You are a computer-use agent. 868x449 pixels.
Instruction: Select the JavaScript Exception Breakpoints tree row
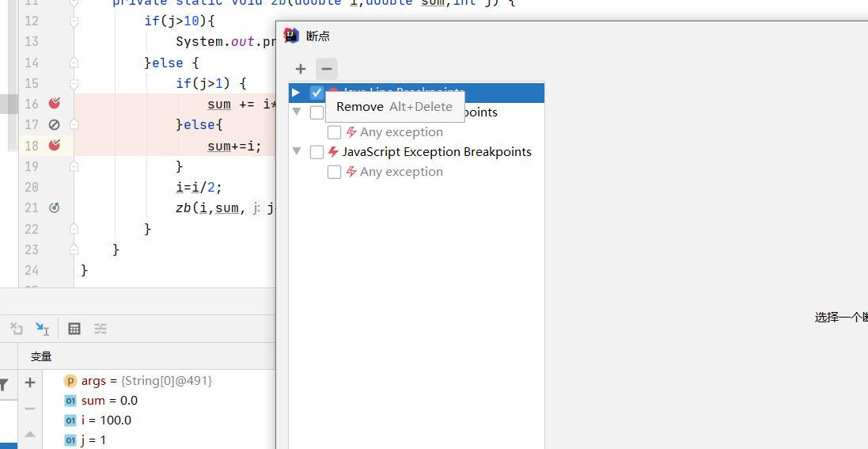[x=416, y=152]
